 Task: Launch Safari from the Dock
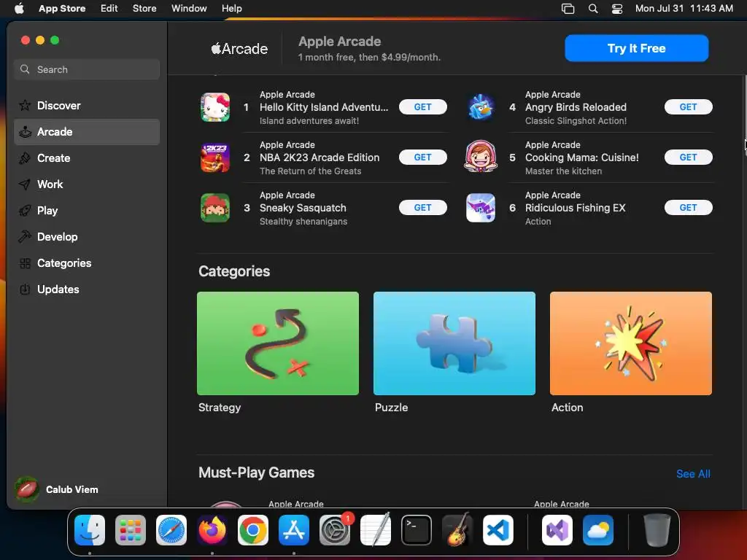tap(171, 529)
